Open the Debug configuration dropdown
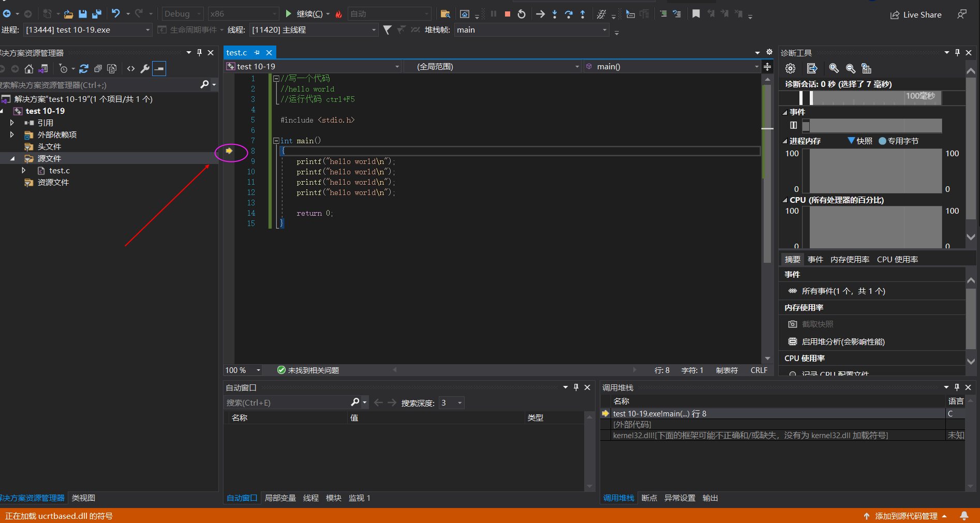 click(x=183, y=14)
